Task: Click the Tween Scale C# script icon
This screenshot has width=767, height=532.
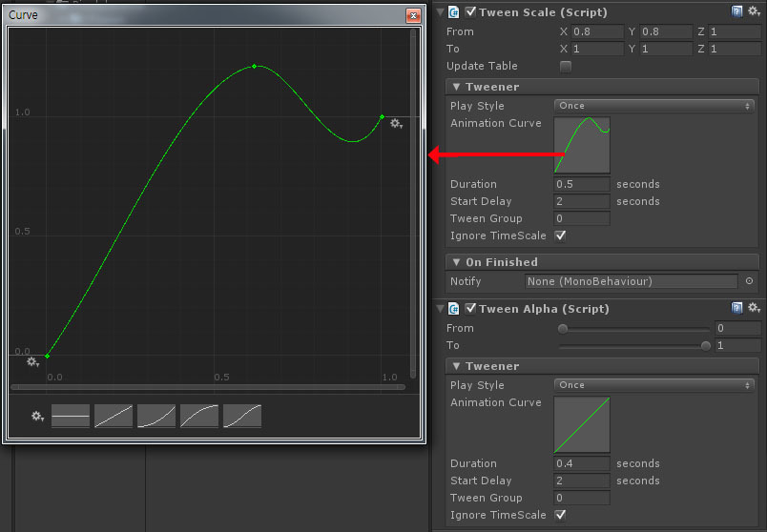Action: pos(454,12)
